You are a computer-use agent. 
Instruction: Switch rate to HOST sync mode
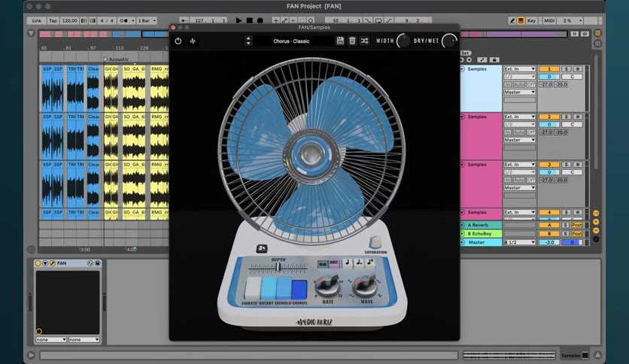coord(334,263)
